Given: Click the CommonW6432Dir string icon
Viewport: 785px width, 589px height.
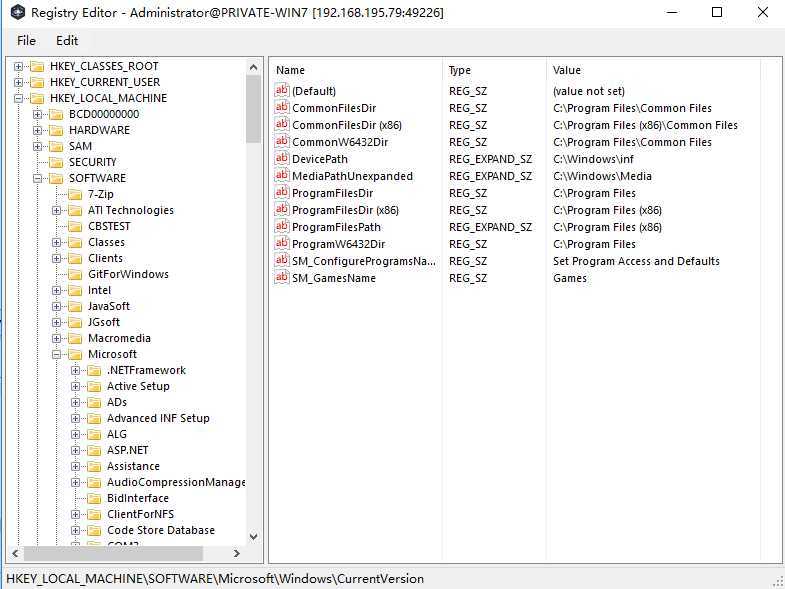Looking at the screenshot, I should pos(282,141).
